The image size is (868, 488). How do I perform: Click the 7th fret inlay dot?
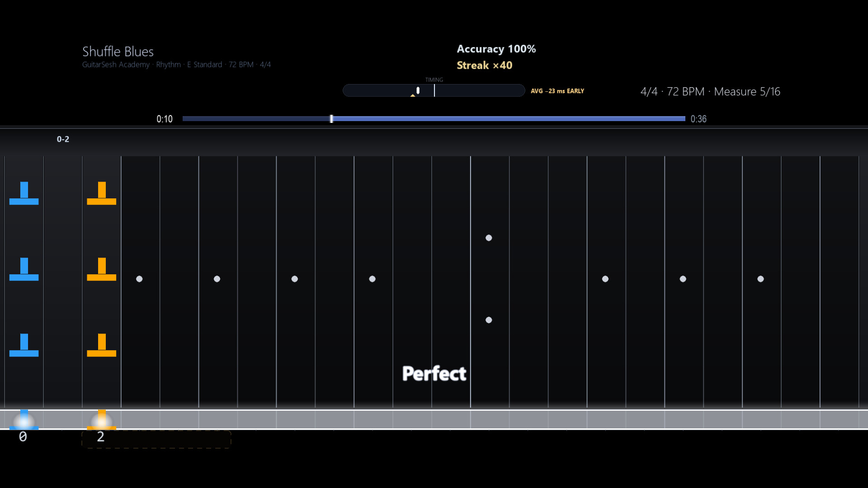point(295,279)
